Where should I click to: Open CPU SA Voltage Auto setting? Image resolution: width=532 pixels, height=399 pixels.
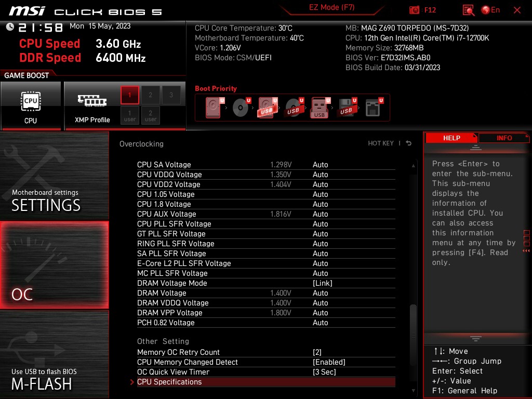tap(320, 165)
